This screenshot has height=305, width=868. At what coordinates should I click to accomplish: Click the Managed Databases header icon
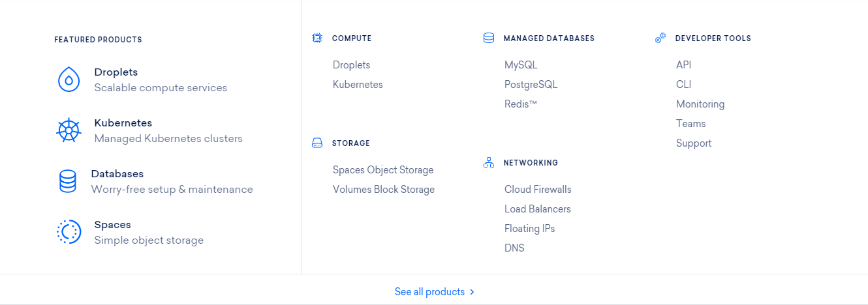tap(488, 38)
